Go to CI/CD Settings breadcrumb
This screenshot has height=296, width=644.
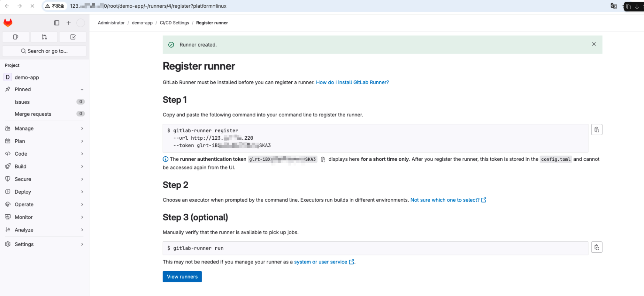[174, 23]
